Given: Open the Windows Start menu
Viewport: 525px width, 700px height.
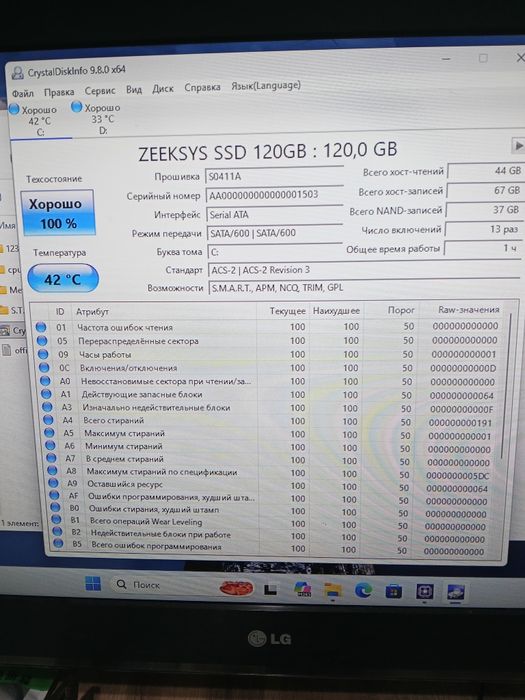Looking at the screenshot, I should [92, 583].
